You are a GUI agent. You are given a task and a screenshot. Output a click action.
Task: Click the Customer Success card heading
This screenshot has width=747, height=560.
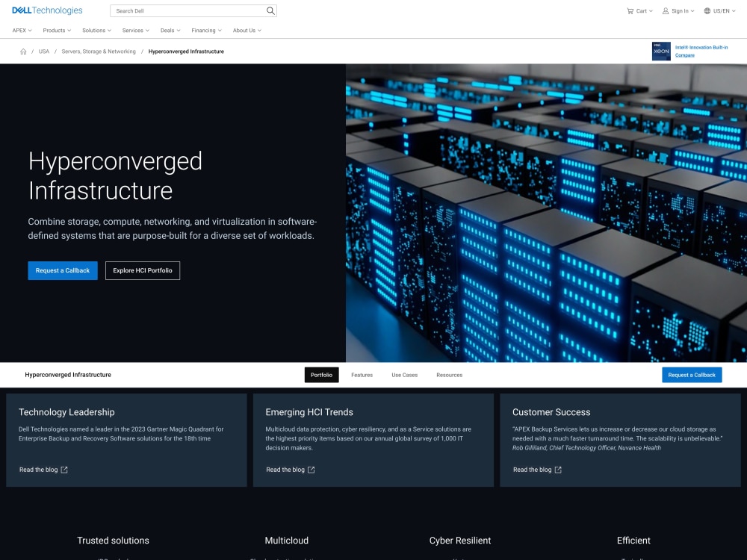pos(551,412)
